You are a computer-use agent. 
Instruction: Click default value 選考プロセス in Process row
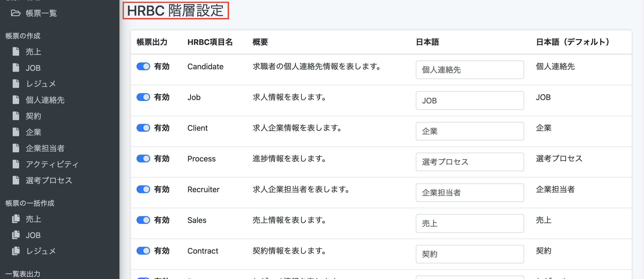[559, 158]
